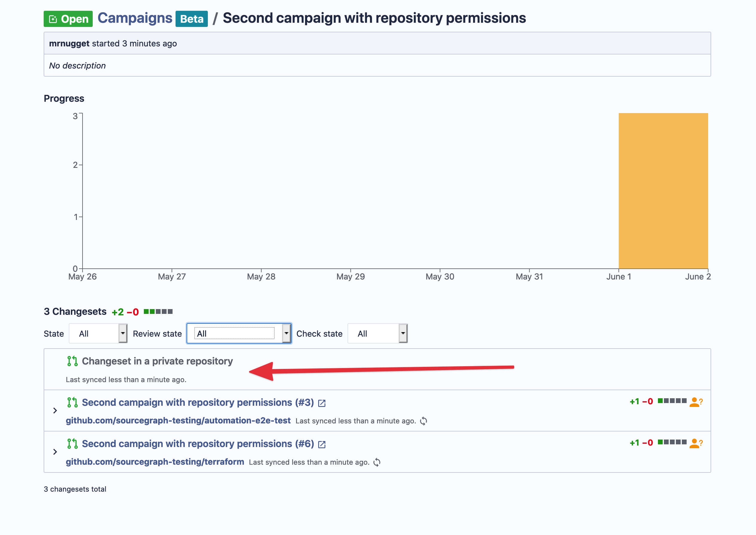
Task: Go to Campaigns breadcrumb link
Action: (x=135, y=18)
